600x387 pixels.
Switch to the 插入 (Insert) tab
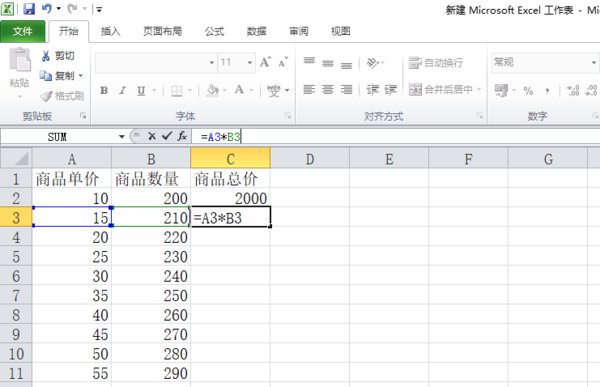point(111,31)
